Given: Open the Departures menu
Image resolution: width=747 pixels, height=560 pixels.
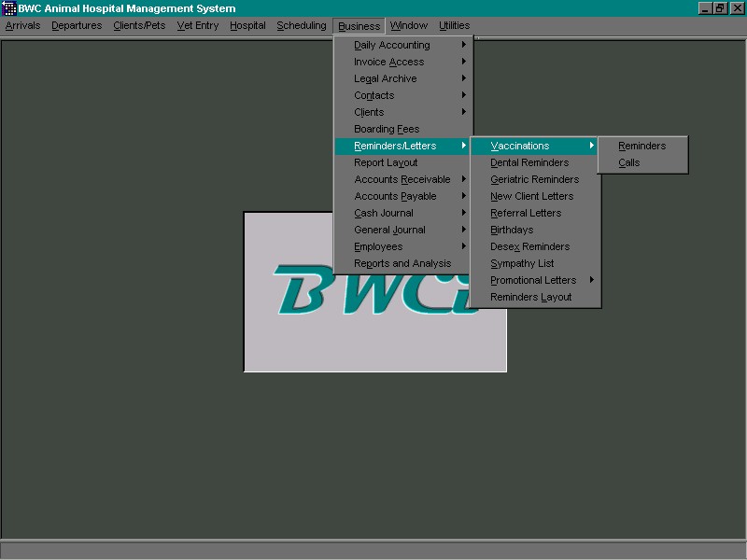Looking at the screenshot, I should (77, 26).
